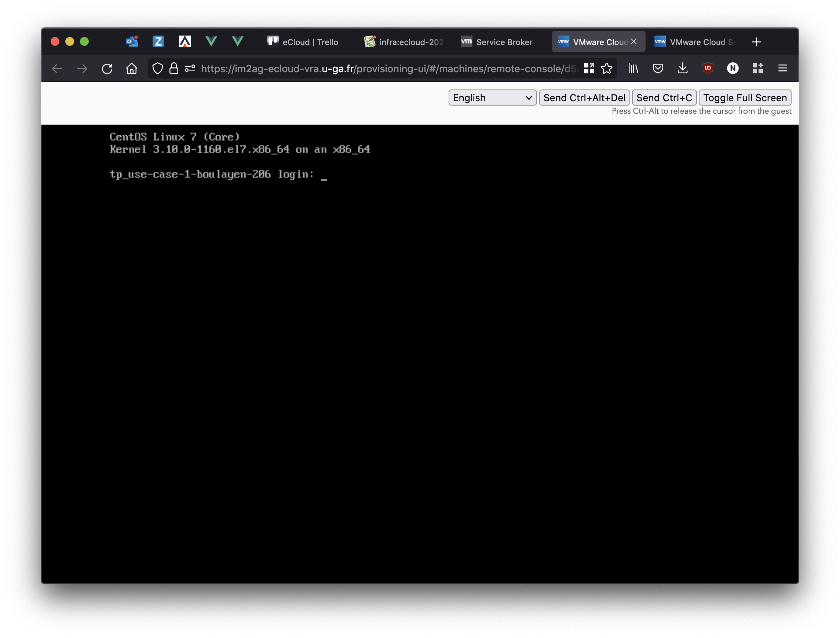Click the Home icon in toolbar
This screenshot has width=840, height=638.
[x=131, y=69]
